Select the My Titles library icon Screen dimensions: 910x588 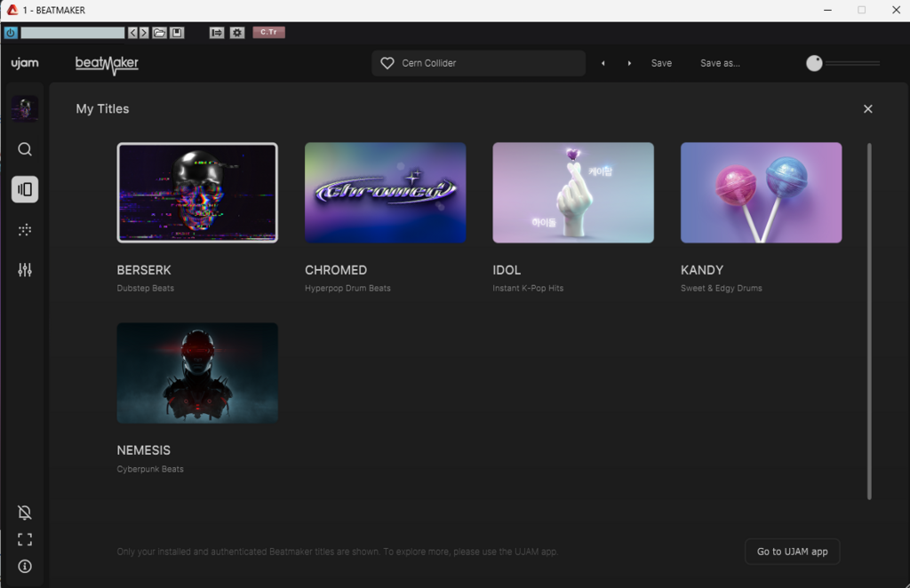point(25,189)
